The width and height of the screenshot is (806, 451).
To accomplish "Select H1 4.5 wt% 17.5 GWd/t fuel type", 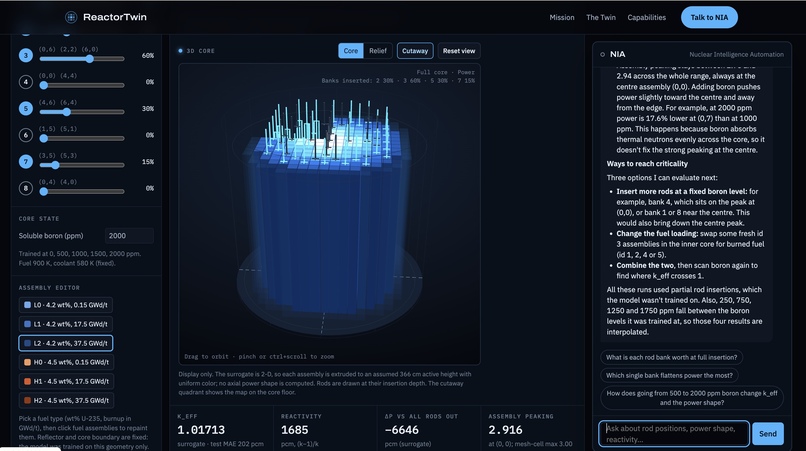I will click(x=66, y=381).
